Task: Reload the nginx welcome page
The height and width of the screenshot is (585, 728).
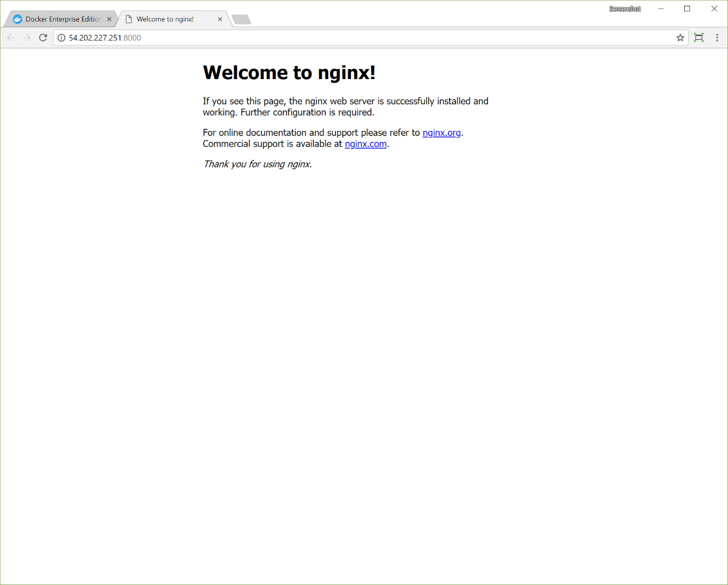Action: click(x=43, y=38)
